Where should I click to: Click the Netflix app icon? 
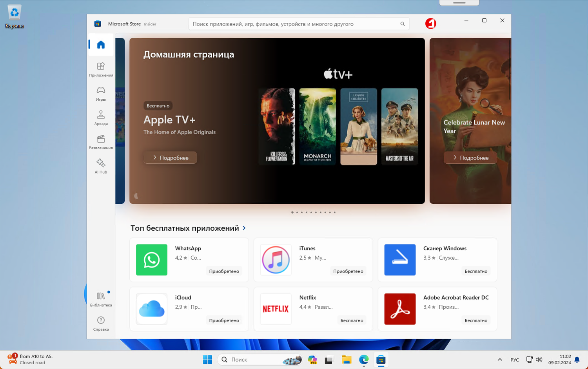276,309
